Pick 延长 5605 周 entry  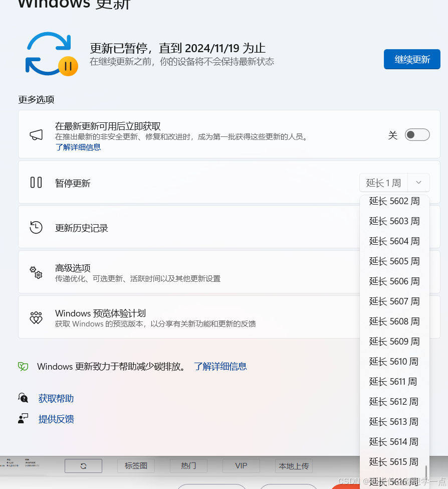tap(394, 261)
